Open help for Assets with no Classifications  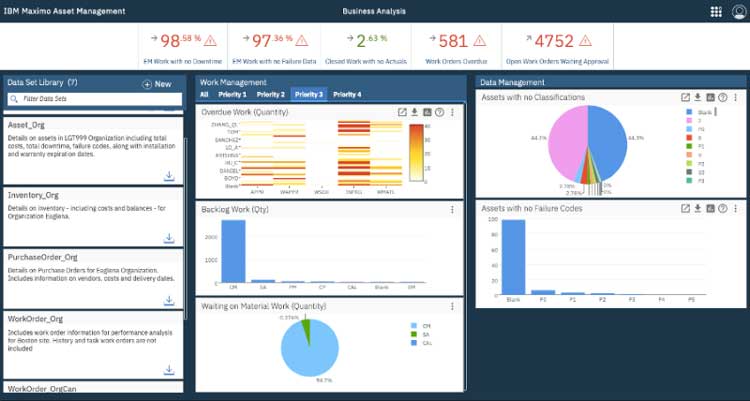coord(723,97)
